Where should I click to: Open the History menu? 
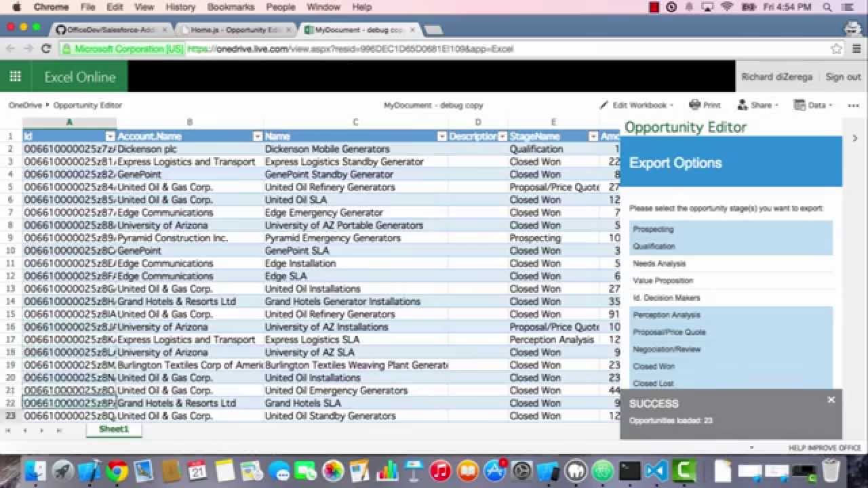pyautogui.click(x=180, y=7)
